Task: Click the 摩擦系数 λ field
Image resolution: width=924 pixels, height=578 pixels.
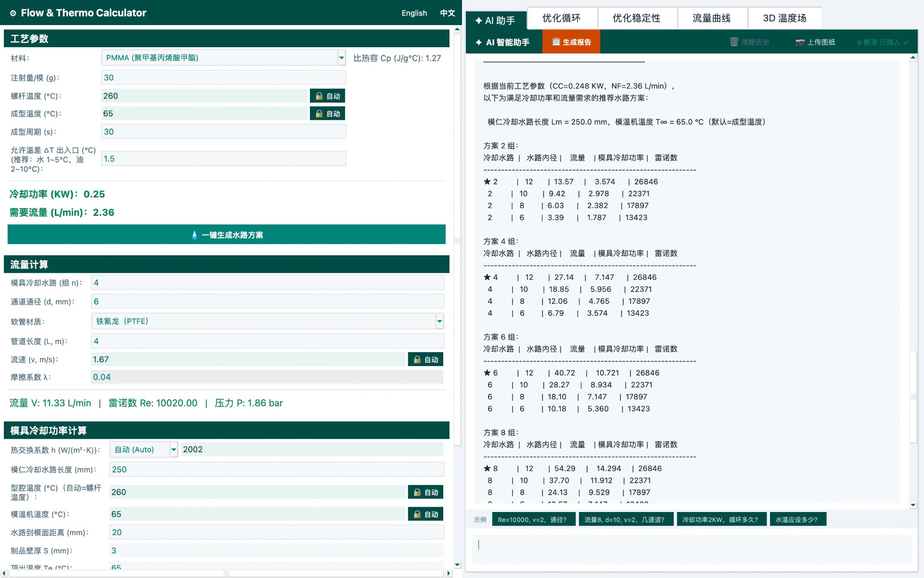Action: tap(268, 377)
